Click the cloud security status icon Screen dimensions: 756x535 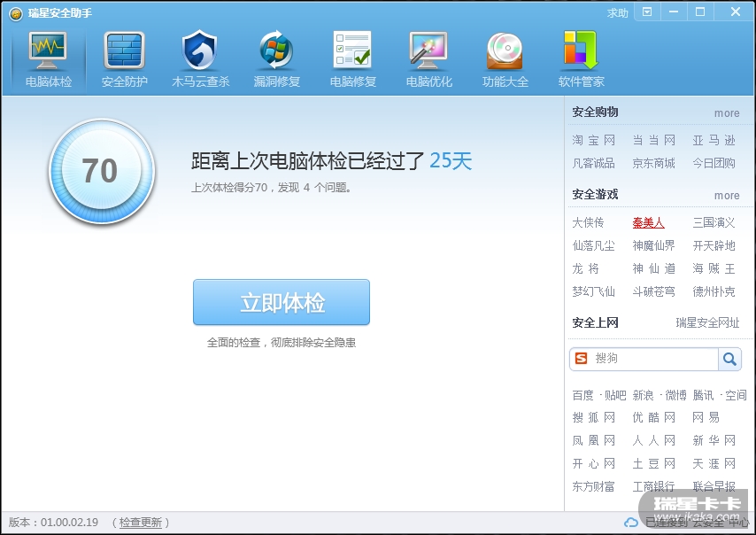630,522
